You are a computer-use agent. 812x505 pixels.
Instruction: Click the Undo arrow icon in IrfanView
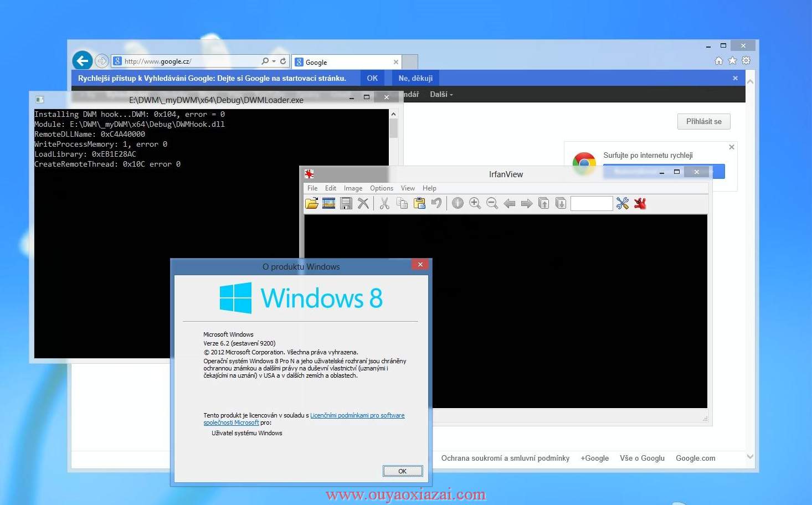tap(436, 203)
